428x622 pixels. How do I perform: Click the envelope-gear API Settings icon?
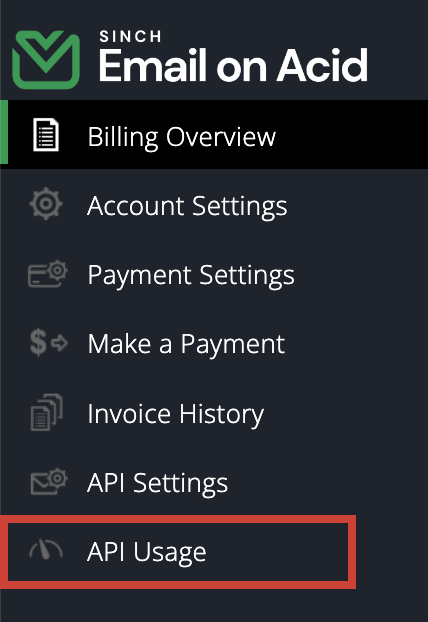tap(49, 481)
